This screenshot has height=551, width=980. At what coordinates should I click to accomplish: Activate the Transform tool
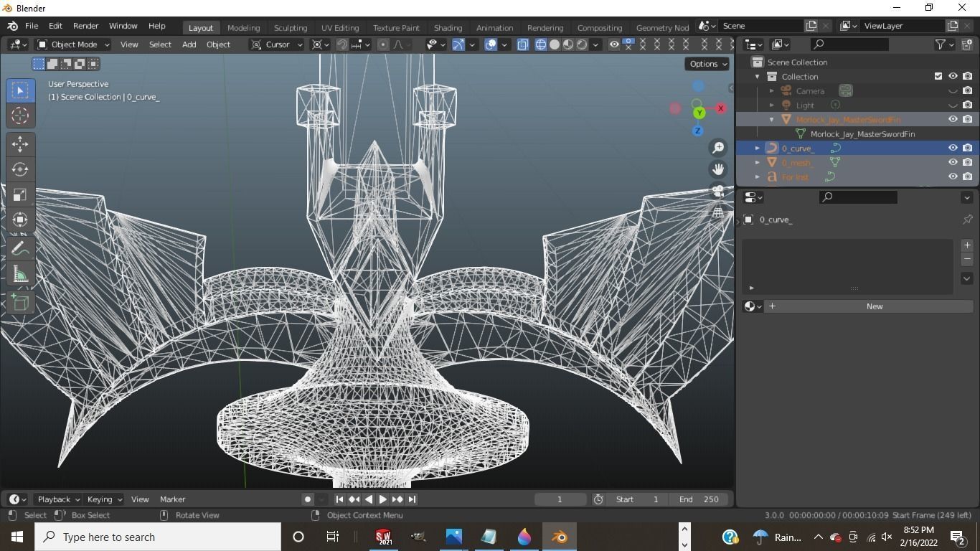[x=20, y=220]
